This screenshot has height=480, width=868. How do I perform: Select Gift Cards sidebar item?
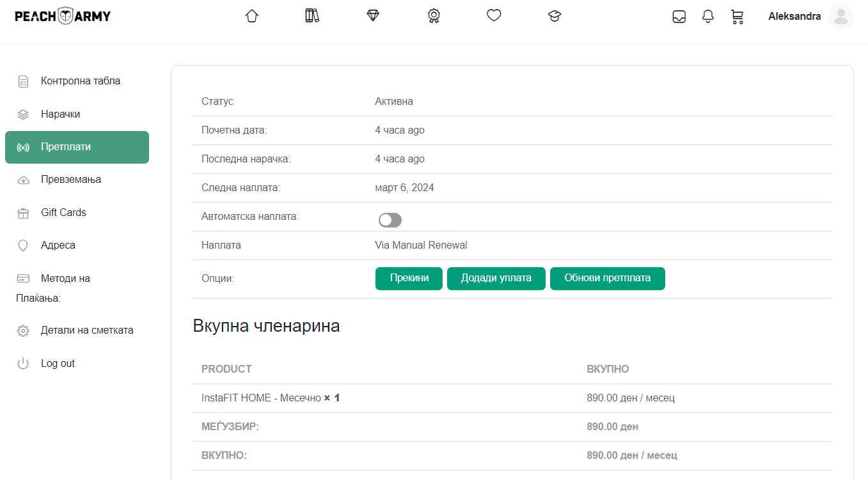(x=63, y=213)
